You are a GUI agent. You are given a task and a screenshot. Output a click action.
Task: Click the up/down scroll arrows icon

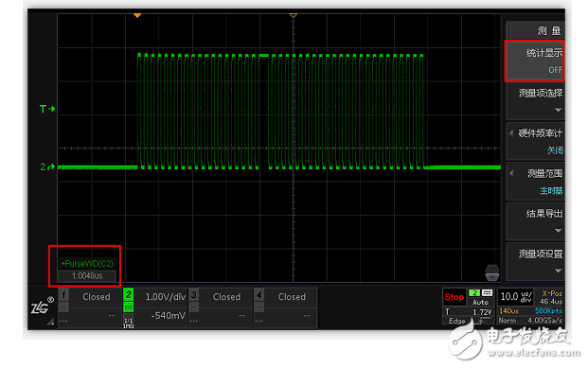click(x=492, y=272)
